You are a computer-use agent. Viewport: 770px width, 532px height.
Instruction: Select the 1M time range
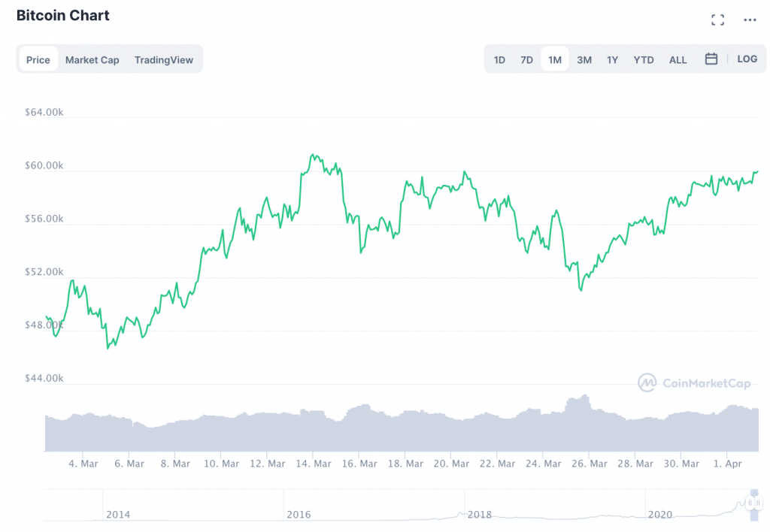point(555,59)
